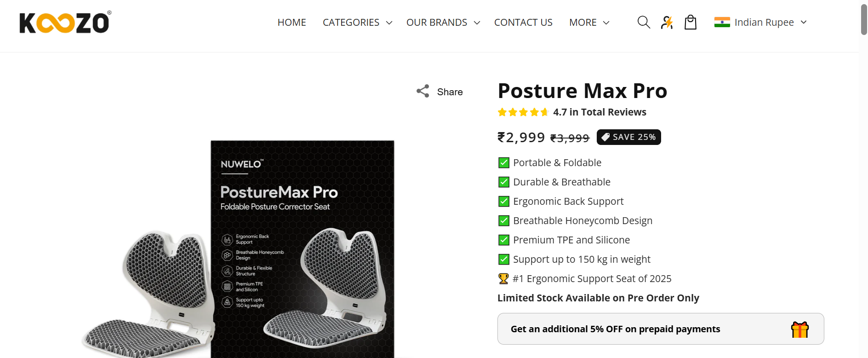Click the gift box icon
The width and height of the screenshot is (868, 358).
click(x=799, y=329)
